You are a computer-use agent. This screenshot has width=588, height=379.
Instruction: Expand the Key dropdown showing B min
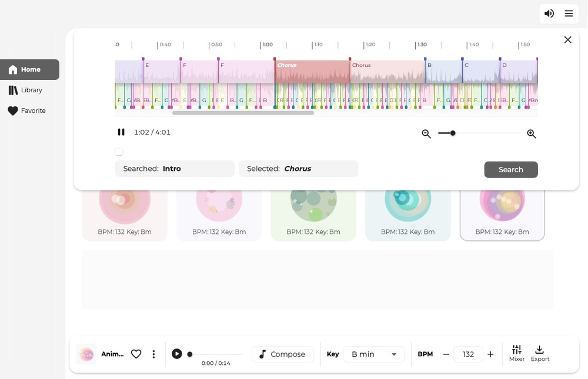point(374,354)
